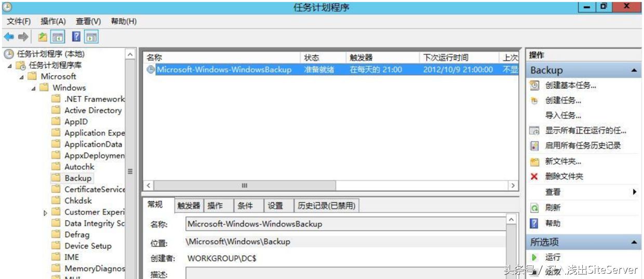Collapse the Microsoft tree node
This screenshot has height=279, width=644.
(21, 77)
